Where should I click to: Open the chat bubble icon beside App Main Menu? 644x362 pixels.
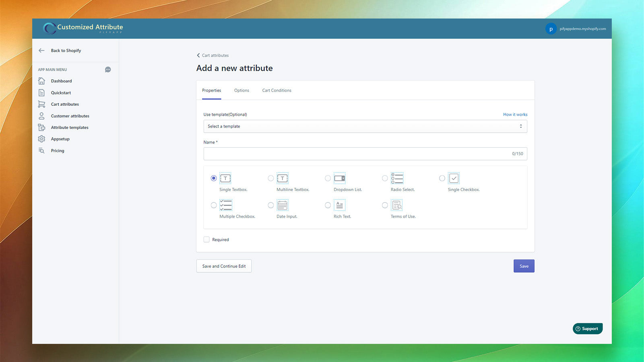[x=108, y=70]
